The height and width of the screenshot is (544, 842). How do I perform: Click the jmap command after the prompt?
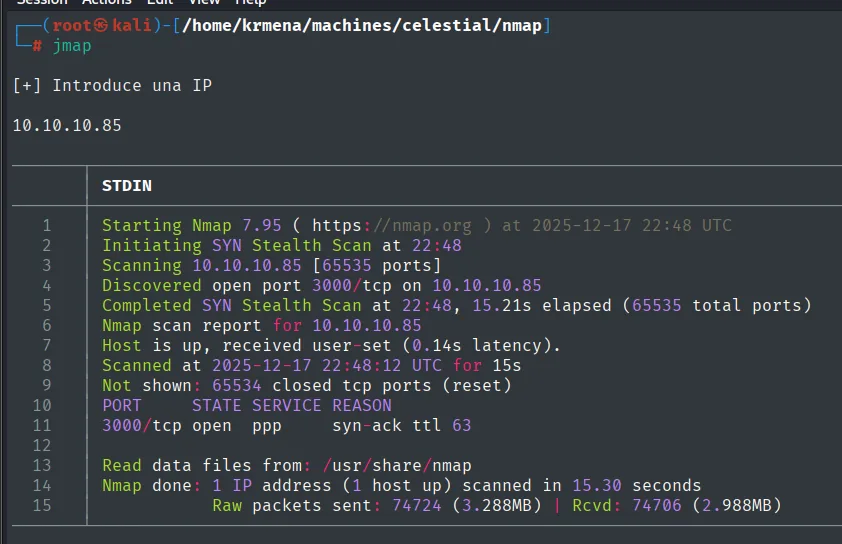click(x=72, y=46)
